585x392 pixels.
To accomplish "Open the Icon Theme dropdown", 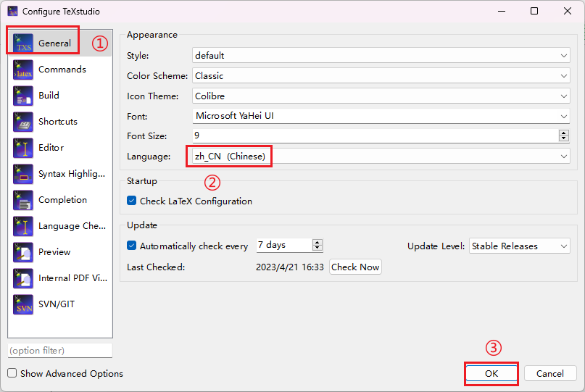I will 381,96.
